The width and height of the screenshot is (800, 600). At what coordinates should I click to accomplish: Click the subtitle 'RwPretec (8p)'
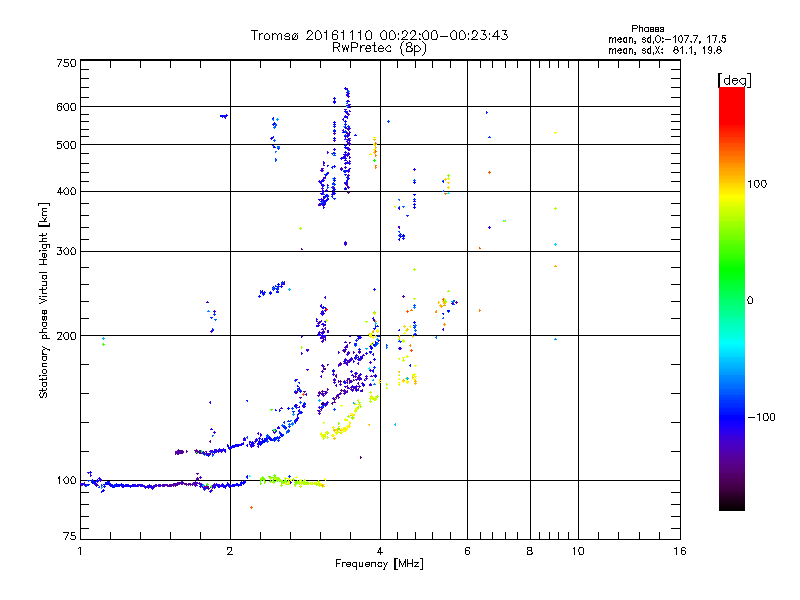[379, 48]
